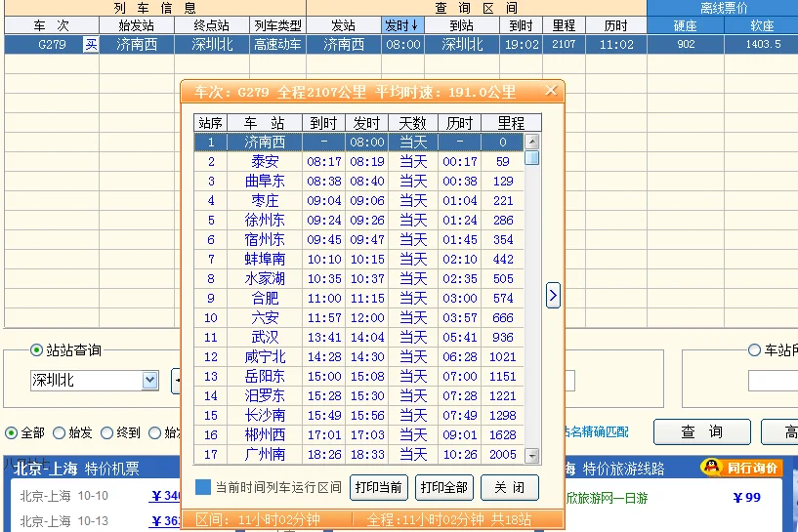This screenshot has width=798, height=532.
Task: Select the 郴州西 station row
Action: pos(358,434)
